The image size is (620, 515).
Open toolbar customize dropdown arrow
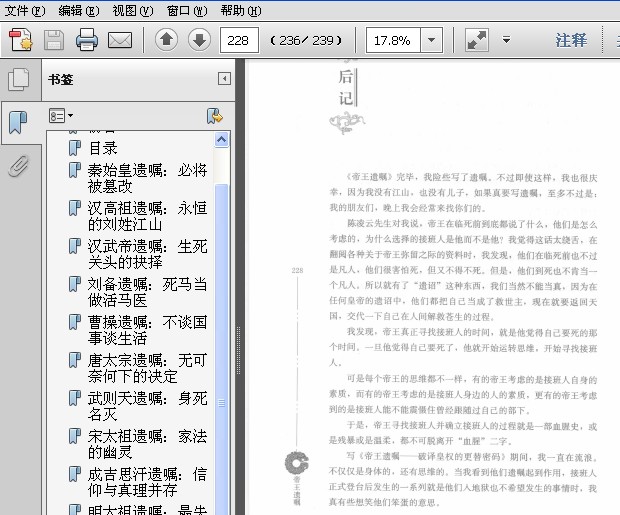506,40
